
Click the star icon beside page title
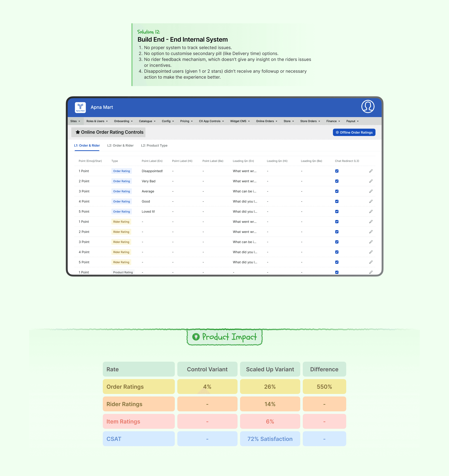[x=77, y=132]
